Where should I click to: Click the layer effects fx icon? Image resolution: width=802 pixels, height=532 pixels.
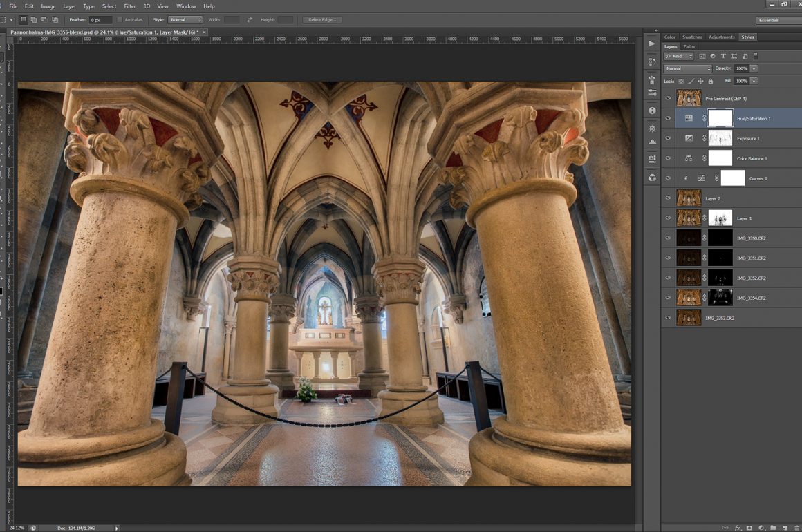click(x=738, y=528)
